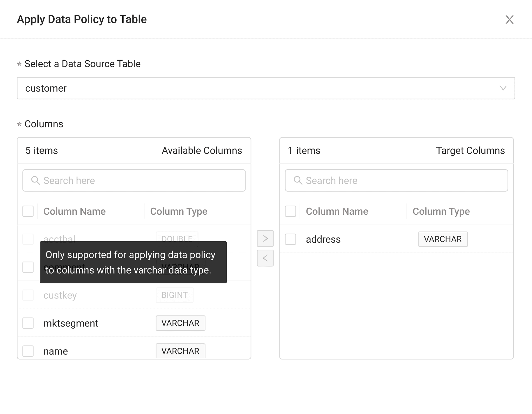
Task: Click search icon in Available Columns
Action: pyautogui.click(x=36, y=180)
